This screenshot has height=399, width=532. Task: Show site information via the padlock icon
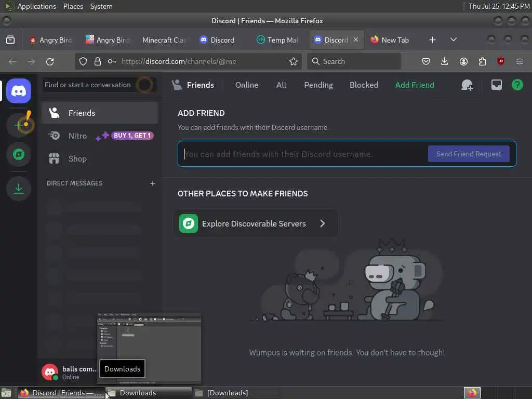pos(98,61)
